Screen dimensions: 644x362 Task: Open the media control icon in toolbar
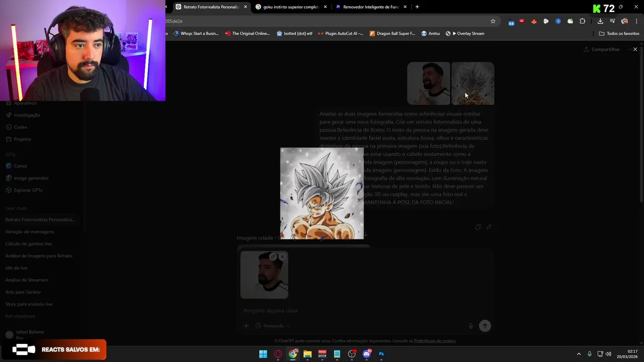pyautogui.click(x=612, y=21)
